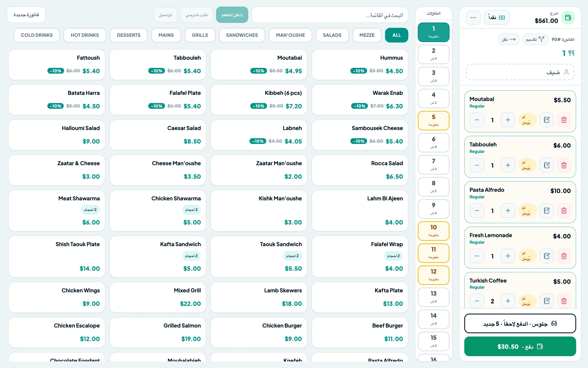Click the cash drawer wallet icon
Screen dimensions: 588x368
coord(568,18)
